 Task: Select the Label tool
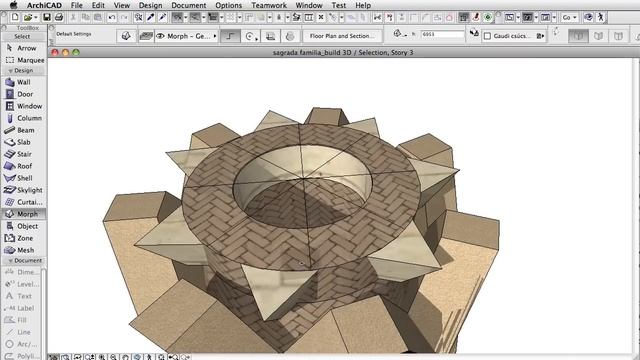click(x=22, y=308)
